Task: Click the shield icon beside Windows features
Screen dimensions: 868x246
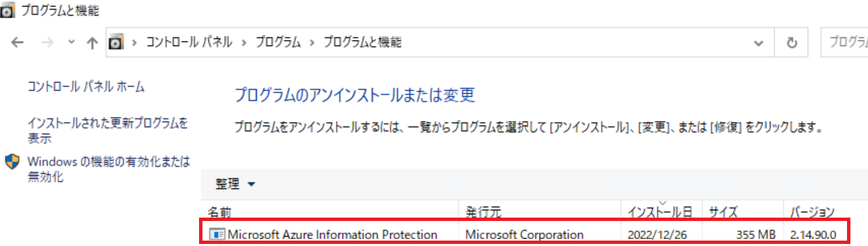Action: pyautogui.click(x=12, y=162)
